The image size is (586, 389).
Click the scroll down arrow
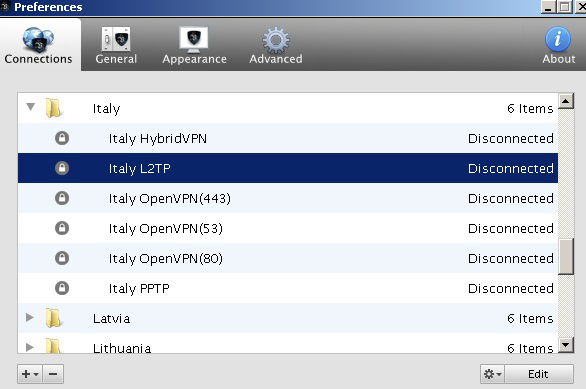566,345
